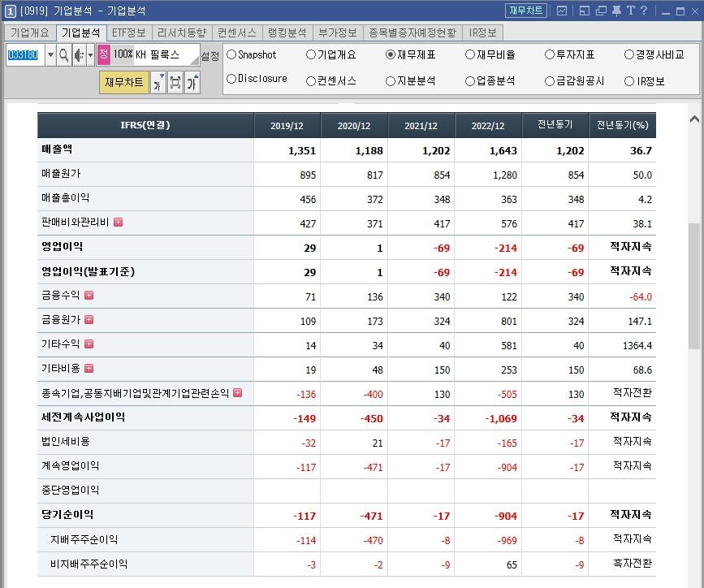The image size is (704, 588).
Task: Click the stock code input field 033180
Action: pyautogui.click(x=24, y=54)
